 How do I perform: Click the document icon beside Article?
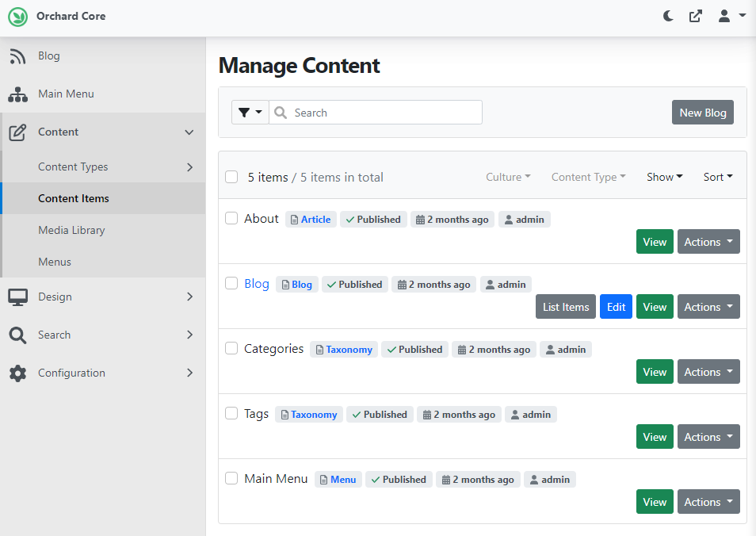(294, 220)
